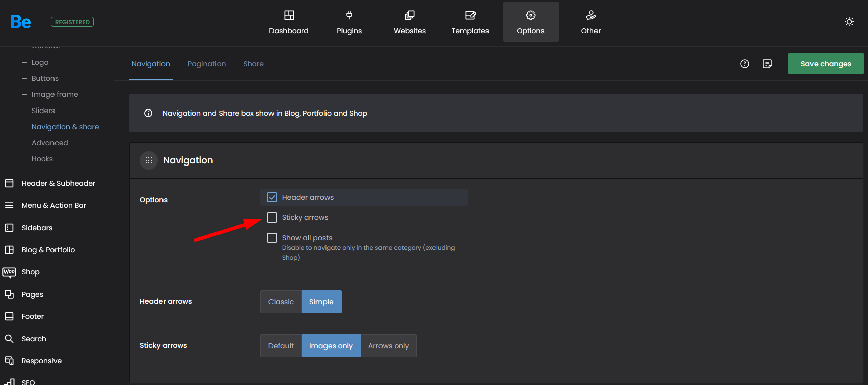This screenshot has width=868, height=385.
Task: Click the Dashboard grid icon
Action: [289, 15]
